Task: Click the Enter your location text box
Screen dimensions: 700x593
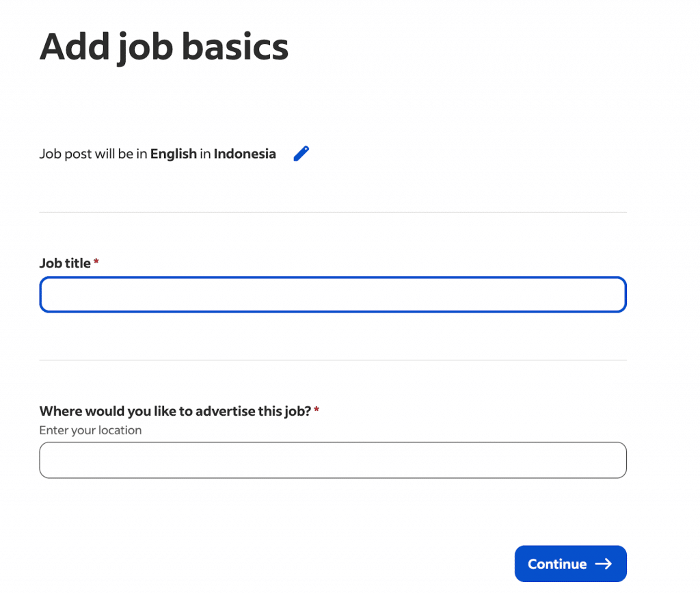Action: tap(333, 460)
